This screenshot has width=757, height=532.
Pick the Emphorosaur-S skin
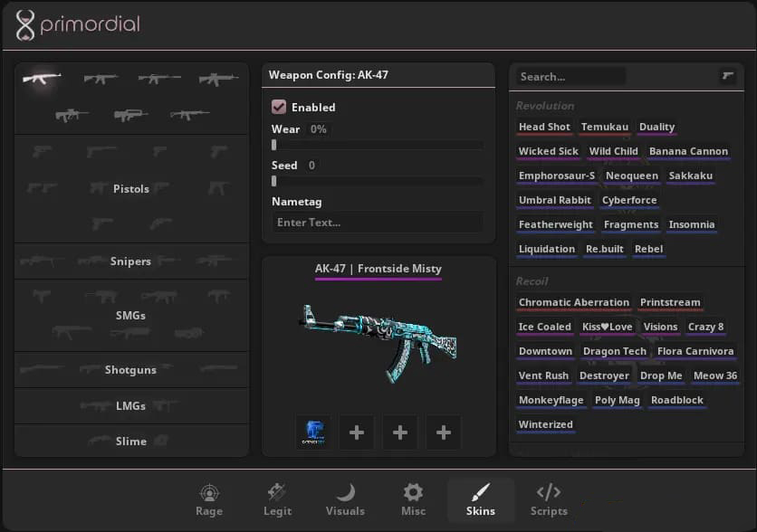point(557,176)
